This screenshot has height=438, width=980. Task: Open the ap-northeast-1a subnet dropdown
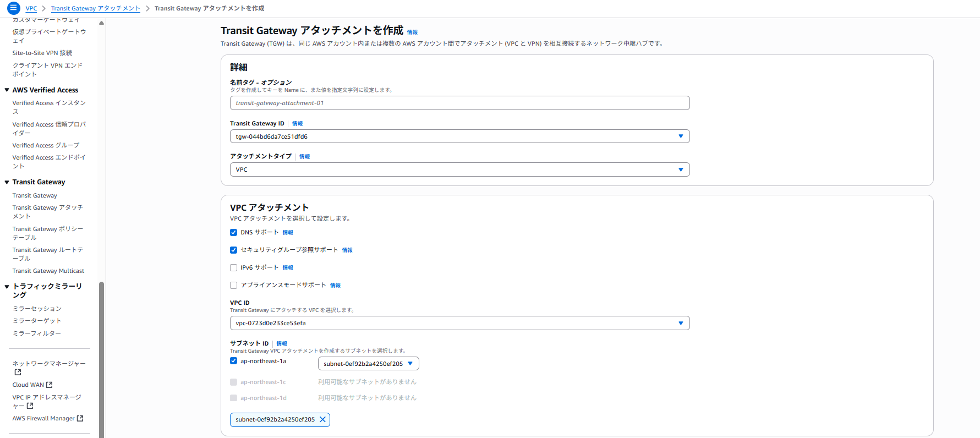368,364
